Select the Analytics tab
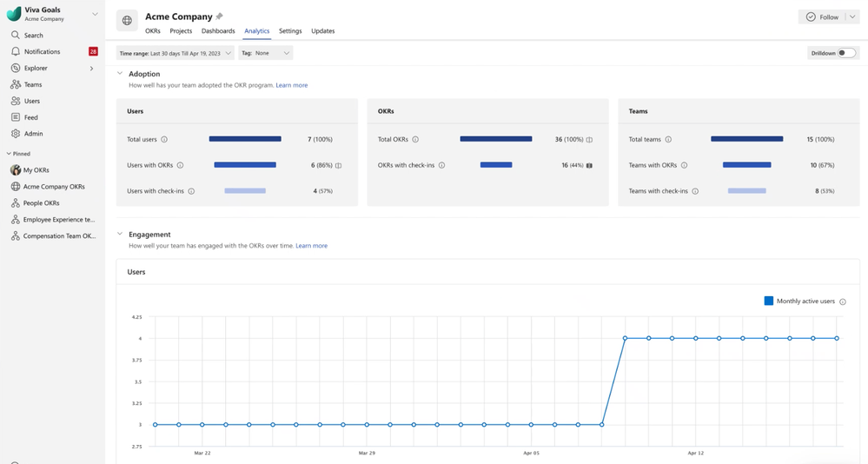 point(257,31)
